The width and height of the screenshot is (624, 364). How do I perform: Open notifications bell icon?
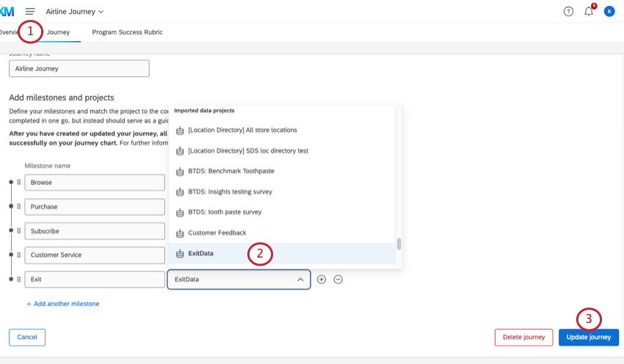point(589,12)
